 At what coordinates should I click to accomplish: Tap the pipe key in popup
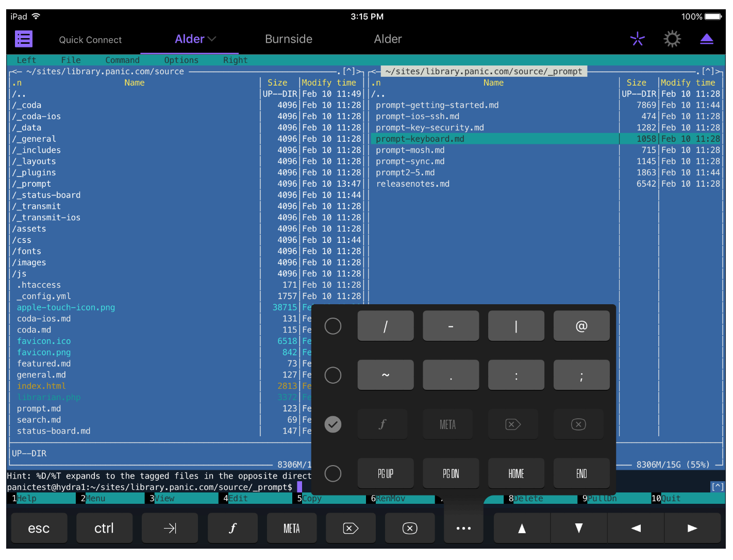coord(516,326)
